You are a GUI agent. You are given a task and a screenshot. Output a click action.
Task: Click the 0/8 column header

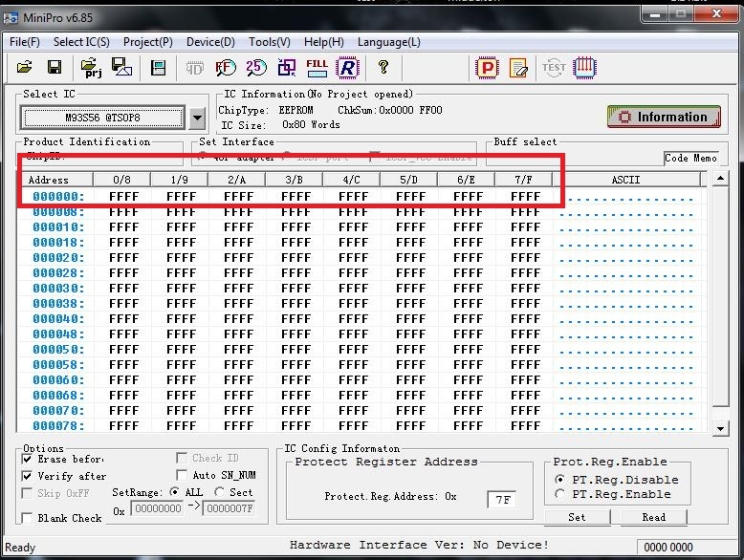tap(122, 180)
